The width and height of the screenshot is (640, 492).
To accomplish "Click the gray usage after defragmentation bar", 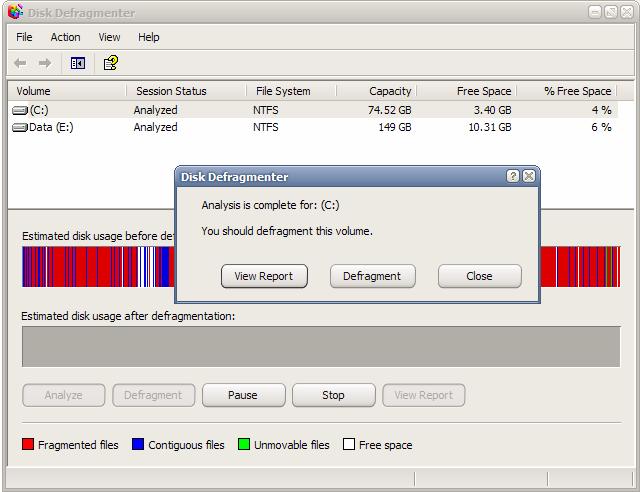I will (321, 346).
